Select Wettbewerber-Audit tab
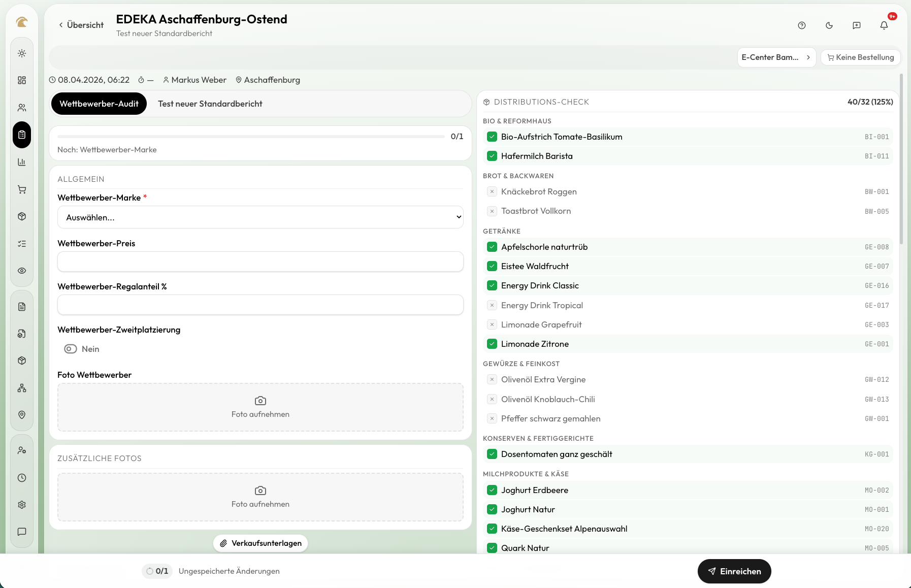This screenshot has width=911, height=588. 99,104
